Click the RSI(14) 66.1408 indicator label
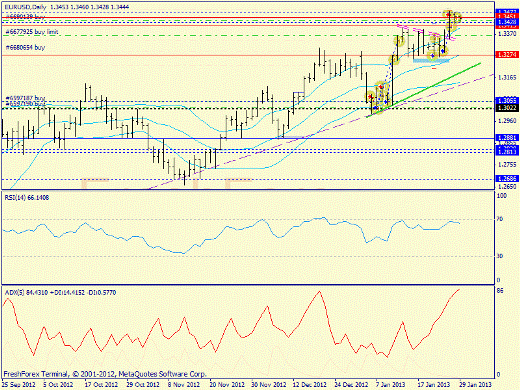 click(27, 198)
